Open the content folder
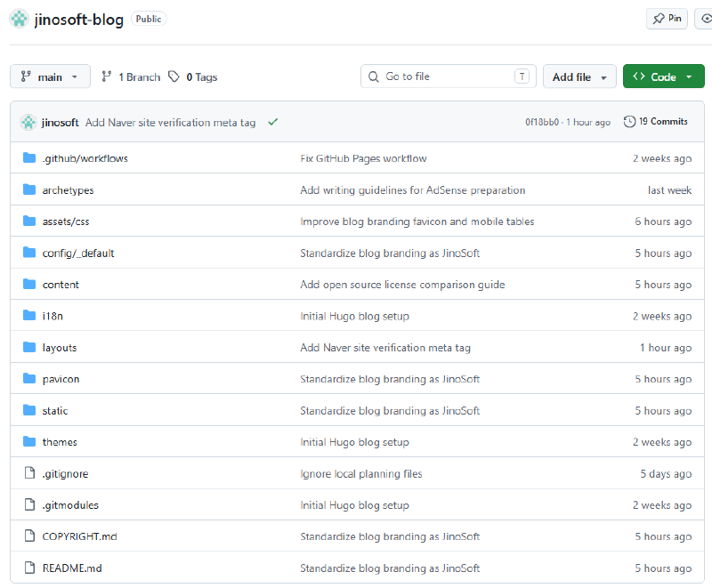Image resolution: width=712 pixels, height=588 pixels. [61, 285]
